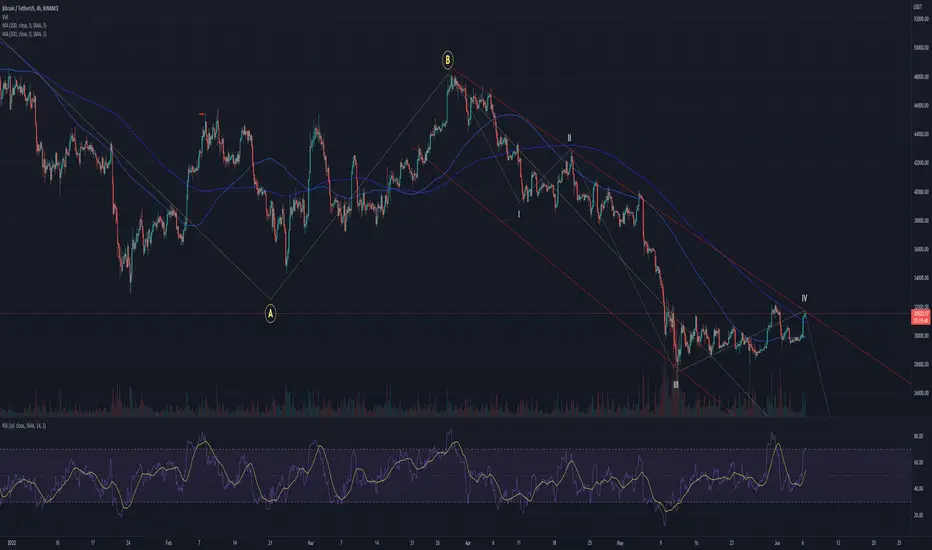The image size is (932, 550).
Task: Select the first MA (100, close) indicator label
Action: pyautogui.click(x=24, y=26)
